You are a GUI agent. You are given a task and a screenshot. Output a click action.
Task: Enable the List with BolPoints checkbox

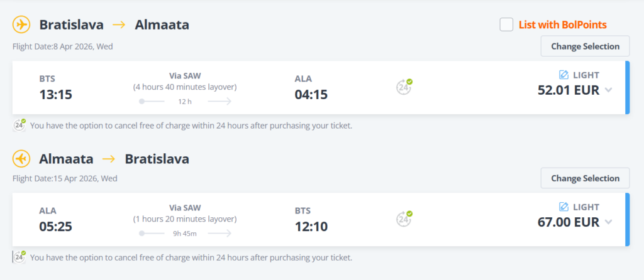506,24
